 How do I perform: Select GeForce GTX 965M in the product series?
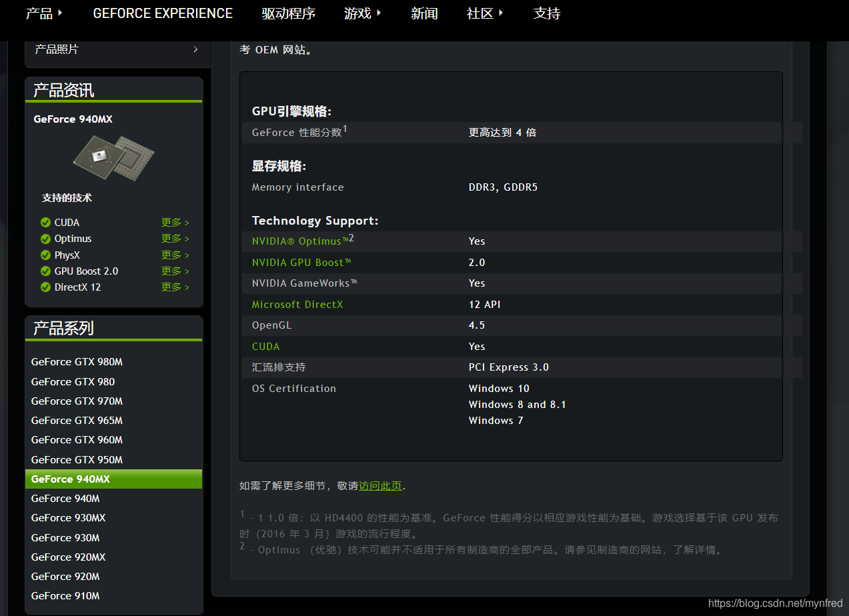(77, 421)
